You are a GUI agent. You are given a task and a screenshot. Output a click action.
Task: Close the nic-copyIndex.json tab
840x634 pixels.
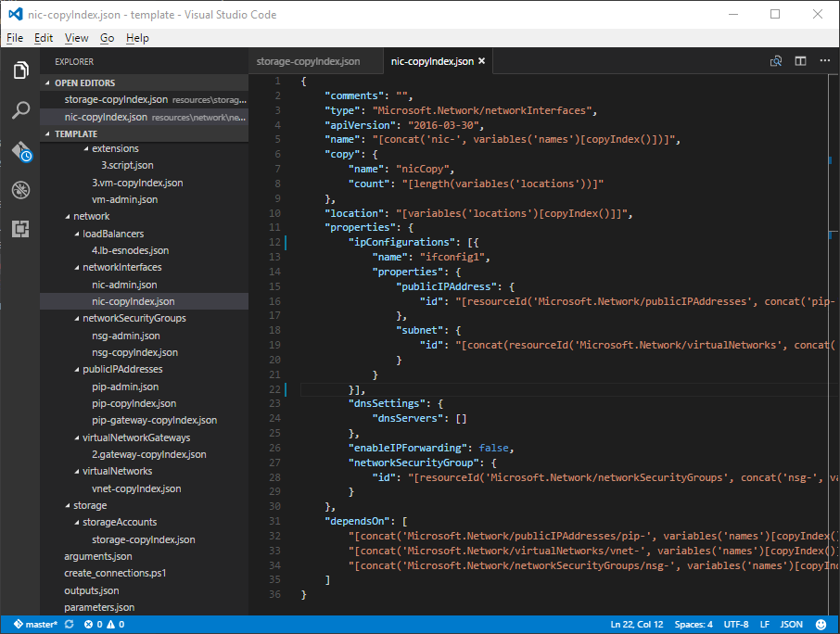(481, 61)
